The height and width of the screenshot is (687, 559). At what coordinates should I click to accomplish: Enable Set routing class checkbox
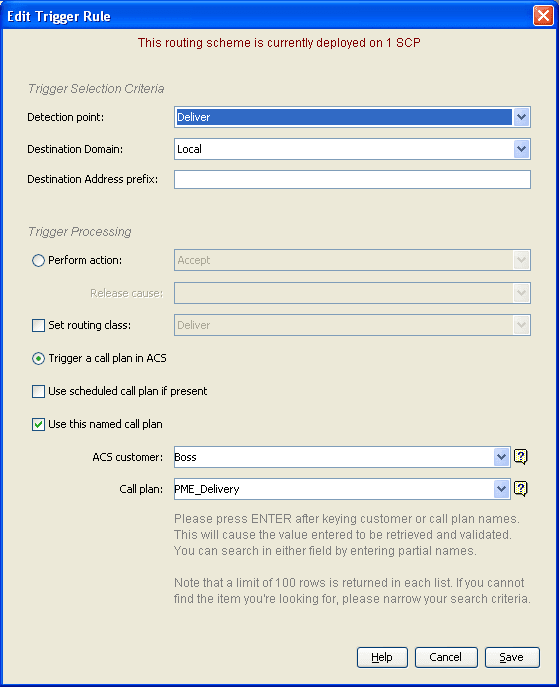click(38, 325)
